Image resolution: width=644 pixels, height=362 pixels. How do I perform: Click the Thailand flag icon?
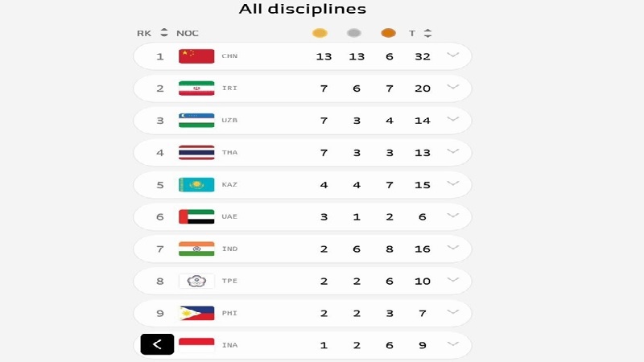(196, 153)
